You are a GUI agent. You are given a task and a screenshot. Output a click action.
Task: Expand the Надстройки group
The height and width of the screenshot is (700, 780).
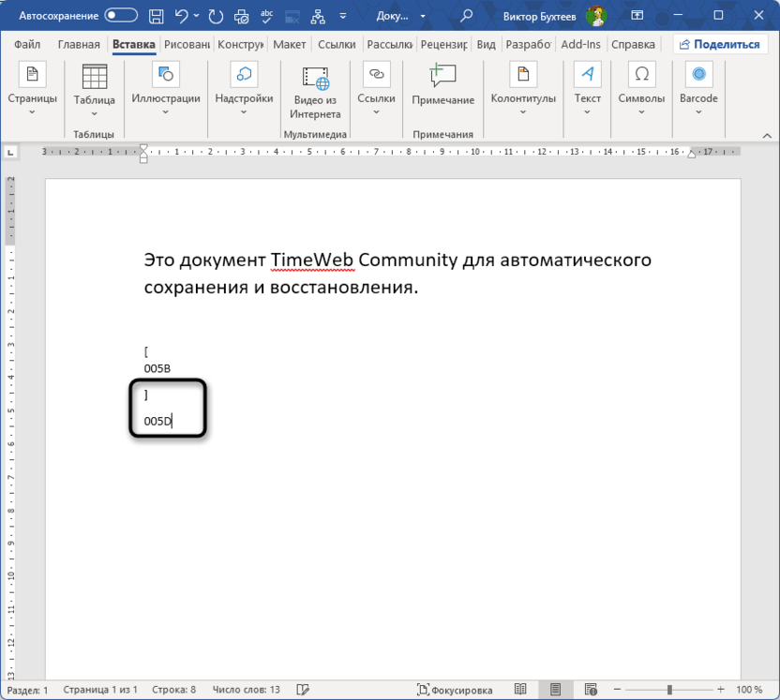pos(244,89)
